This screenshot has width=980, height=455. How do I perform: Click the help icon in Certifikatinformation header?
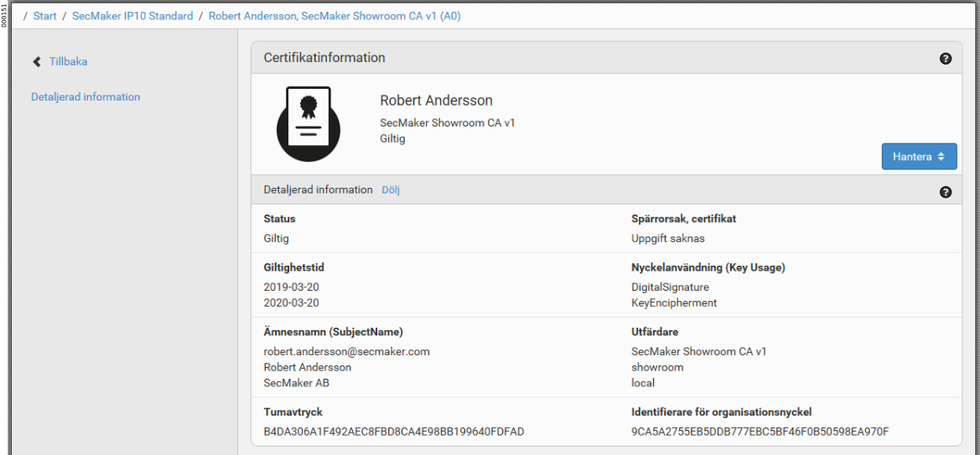pyautogui.click(x=946, y=59)
